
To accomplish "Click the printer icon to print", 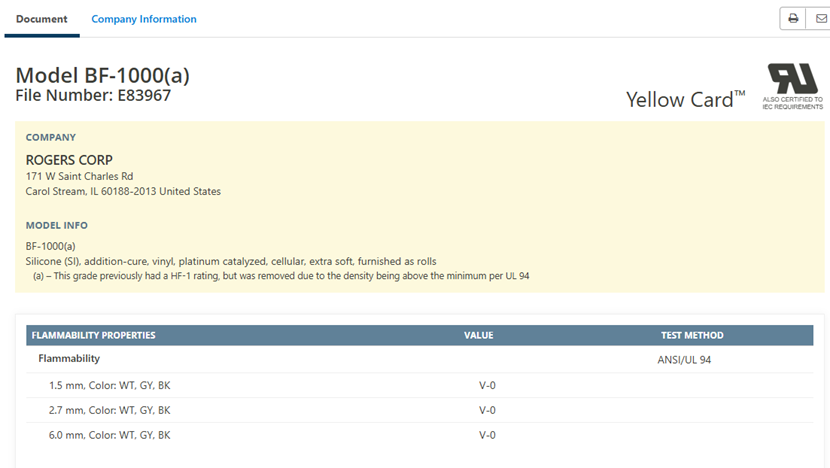I will coord(793,19).
